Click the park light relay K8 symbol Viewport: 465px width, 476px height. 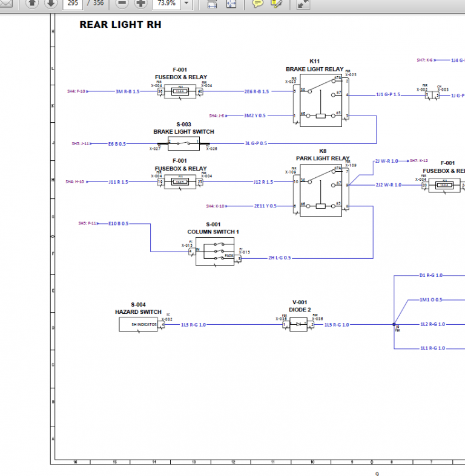pos(321,191)
